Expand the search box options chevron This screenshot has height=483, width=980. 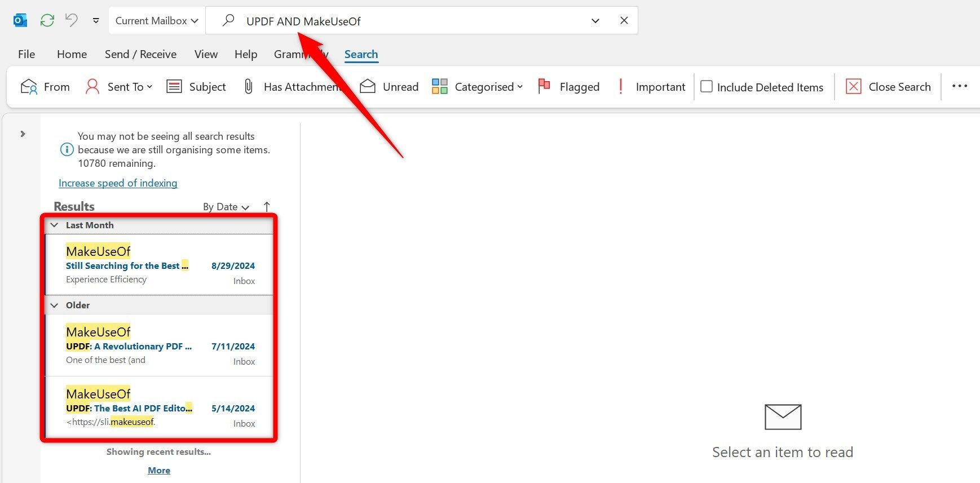coord(595,21)
